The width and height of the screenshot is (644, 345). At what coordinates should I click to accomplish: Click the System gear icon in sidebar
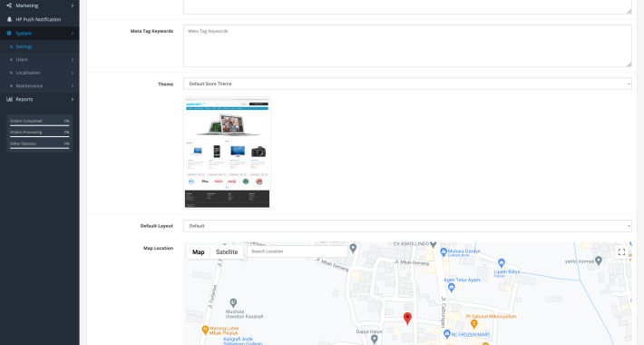click(x=9, y=34)
